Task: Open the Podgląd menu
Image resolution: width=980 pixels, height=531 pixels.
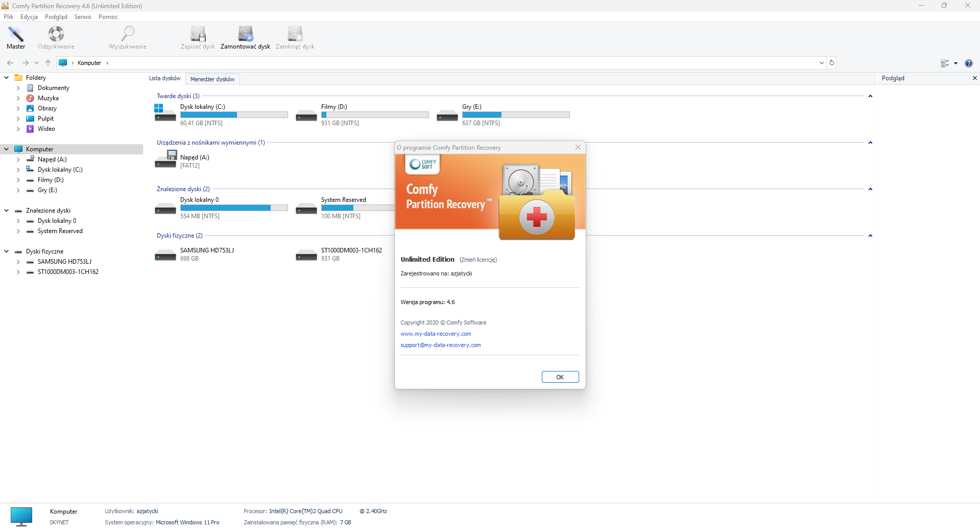Action: click(x=56, y=17)
